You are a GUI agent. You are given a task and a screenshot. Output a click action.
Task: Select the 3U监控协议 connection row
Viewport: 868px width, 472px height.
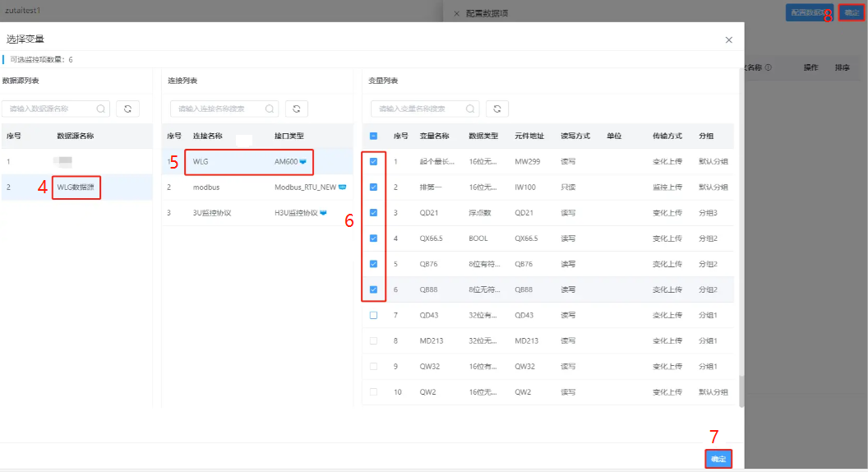257,213
